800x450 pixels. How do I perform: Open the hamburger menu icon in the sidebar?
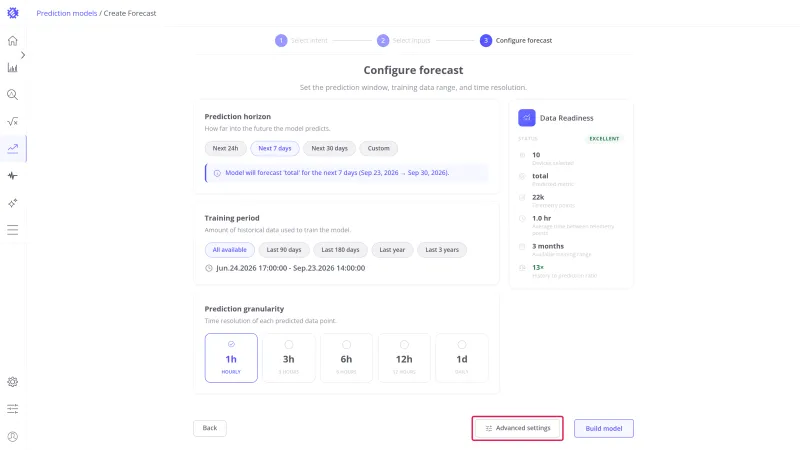tap(13, 230)
